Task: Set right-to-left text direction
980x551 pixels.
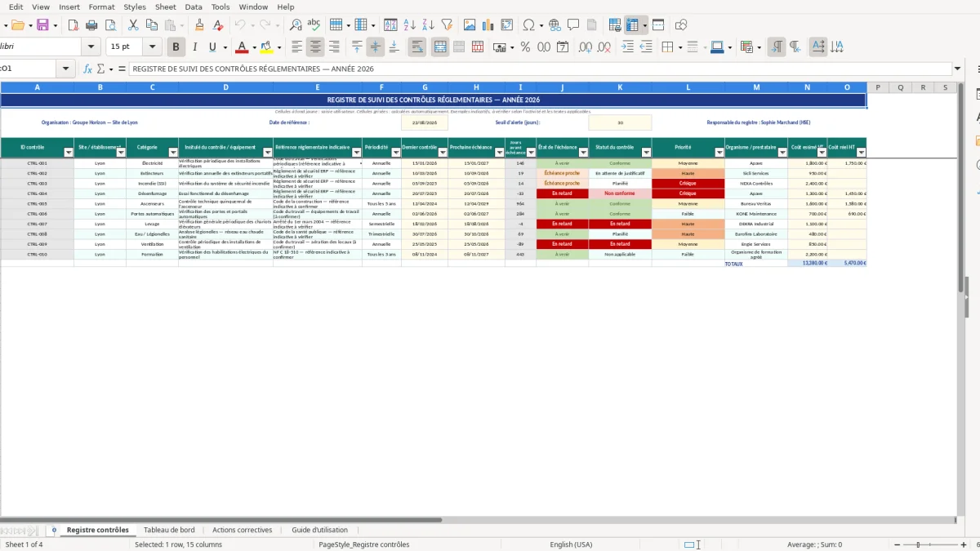Action: [795, 47]
